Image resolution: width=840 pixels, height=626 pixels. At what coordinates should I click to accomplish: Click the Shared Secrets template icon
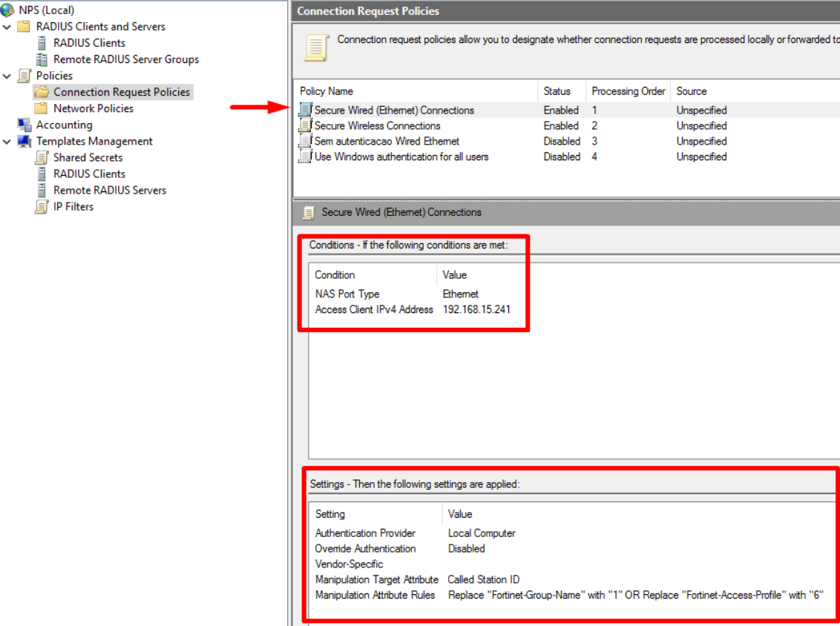[x=42, y=157]
